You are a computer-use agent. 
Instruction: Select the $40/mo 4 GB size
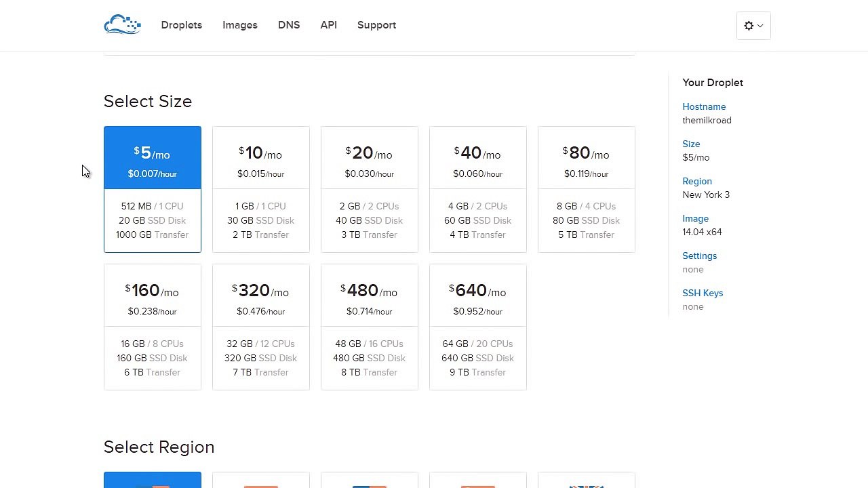[478, 189]
